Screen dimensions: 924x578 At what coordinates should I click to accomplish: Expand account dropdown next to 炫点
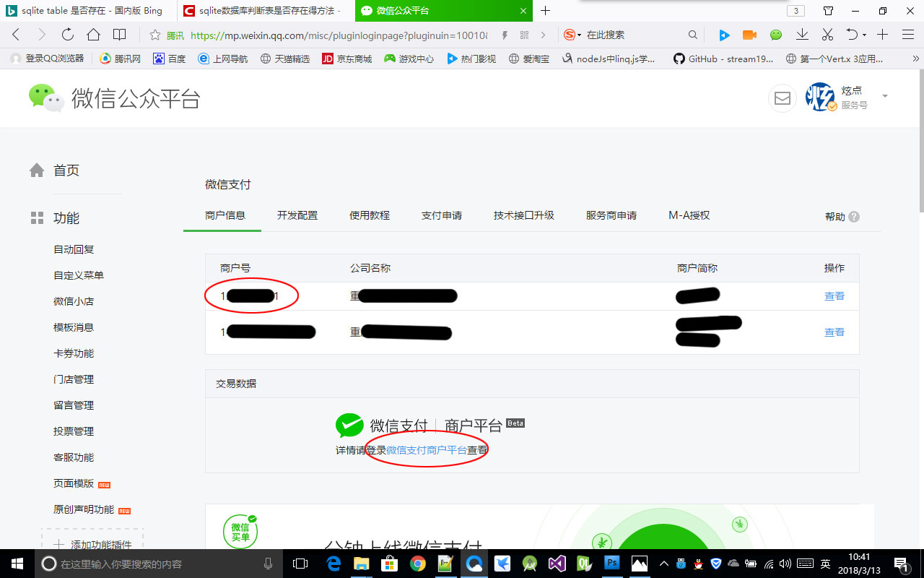(885, 96)
